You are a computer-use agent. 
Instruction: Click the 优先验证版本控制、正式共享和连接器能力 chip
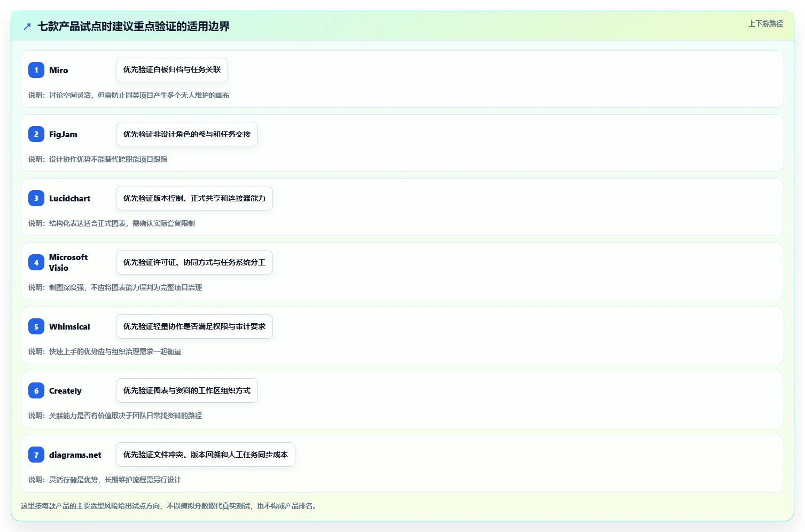point(194,198)
